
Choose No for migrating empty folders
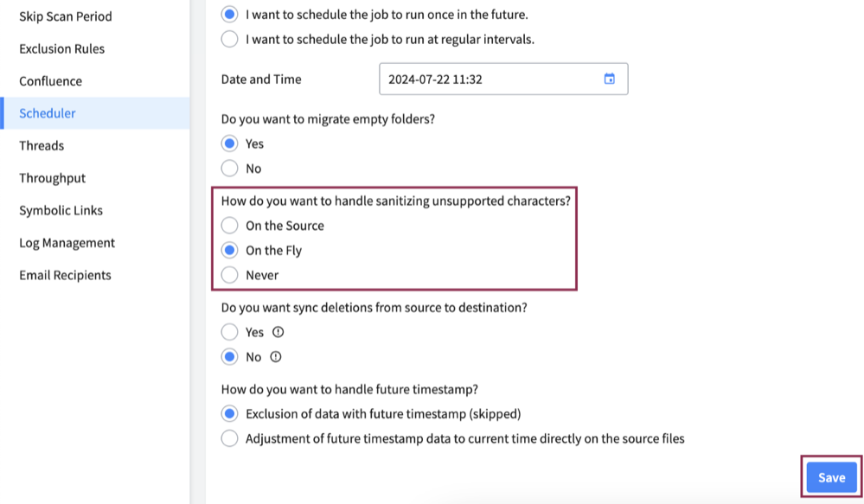[x=229, y=168]
